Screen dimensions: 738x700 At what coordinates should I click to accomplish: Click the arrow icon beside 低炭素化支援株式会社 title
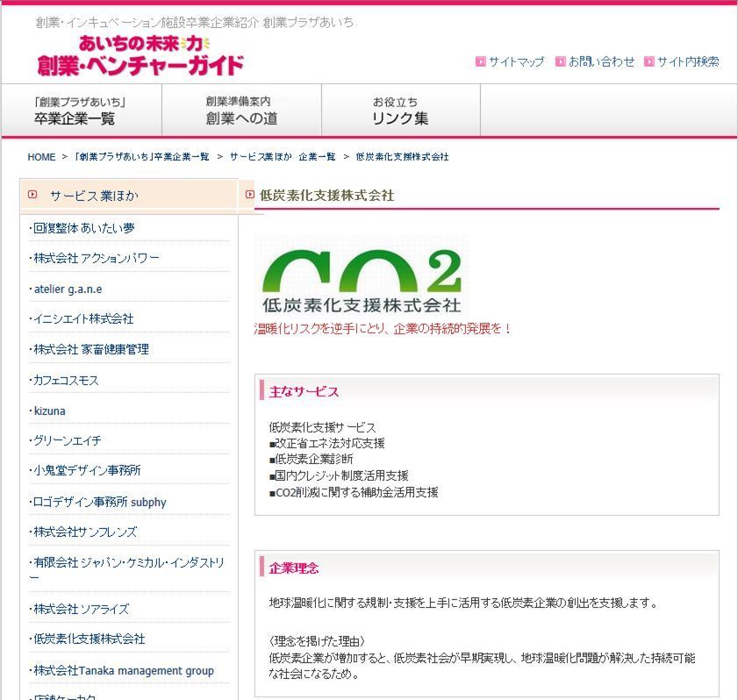tap(250, 194)
